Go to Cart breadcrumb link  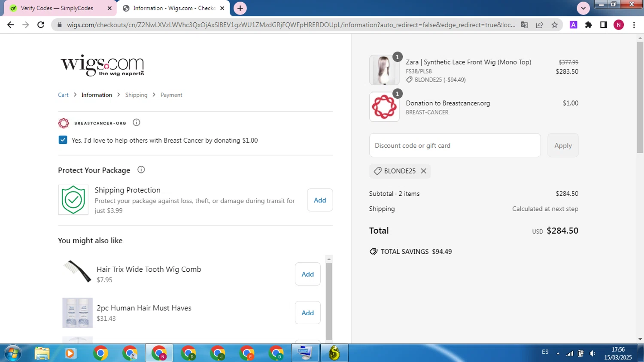coord(63,95)
